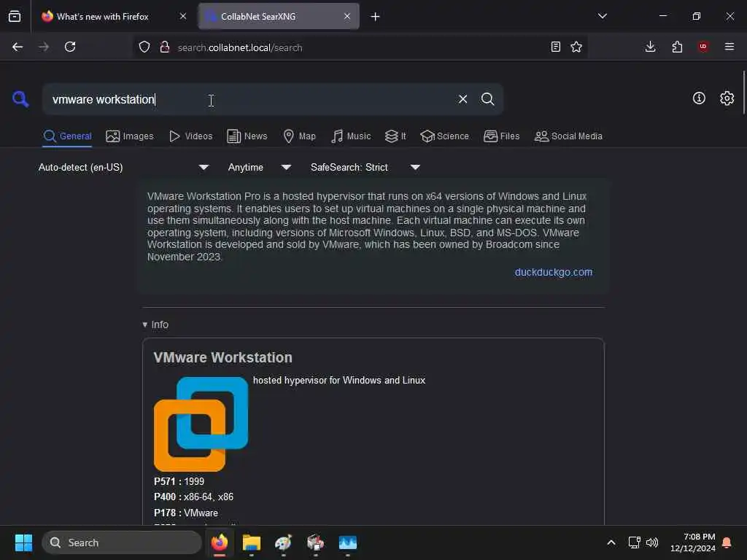Toggle reader view icon
Image resolution: width=747 pixels, height=560 pixels.
(555, 47)
